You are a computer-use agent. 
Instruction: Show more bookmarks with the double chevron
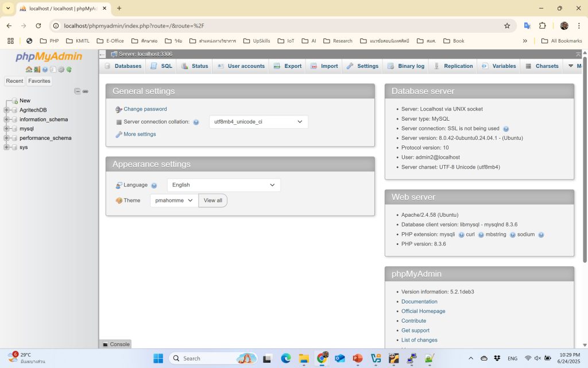(x=525, y=41)
